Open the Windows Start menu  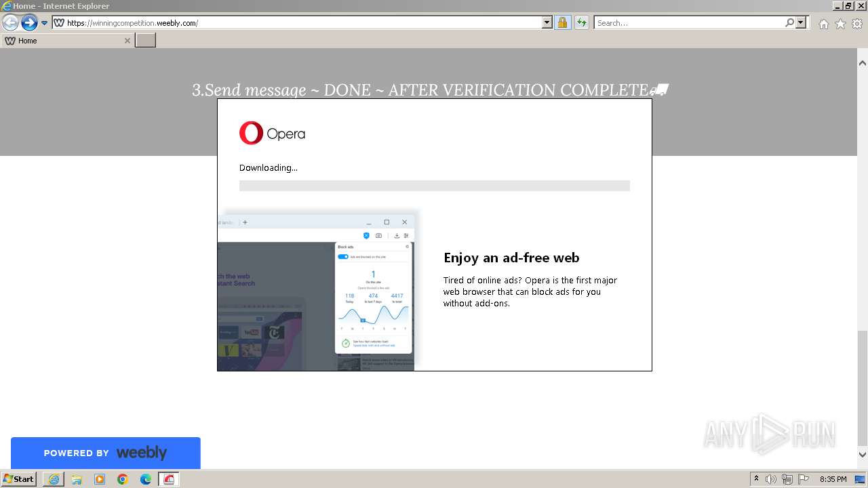(x=19, y=479)
